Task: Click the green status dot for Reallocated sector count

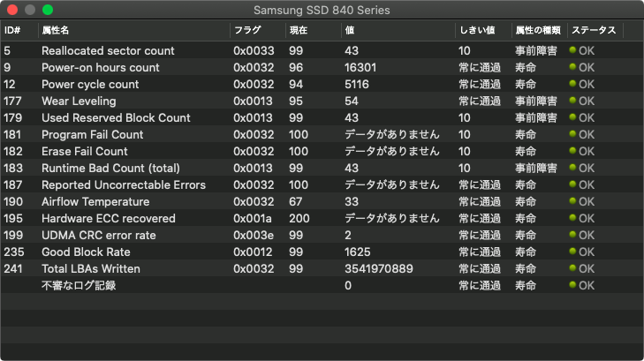Action: [572, 51]
